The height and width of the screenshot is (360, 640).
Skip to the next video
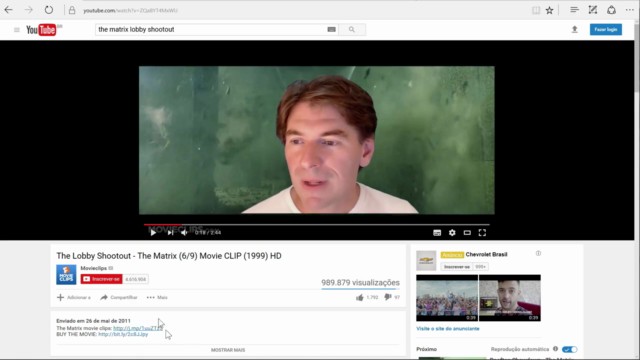170,233
